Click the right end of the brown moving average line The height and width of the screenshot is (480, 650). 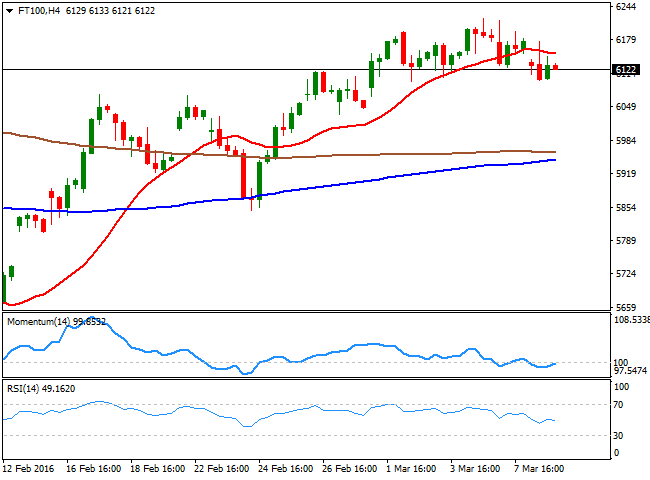[x=555, y=152]
